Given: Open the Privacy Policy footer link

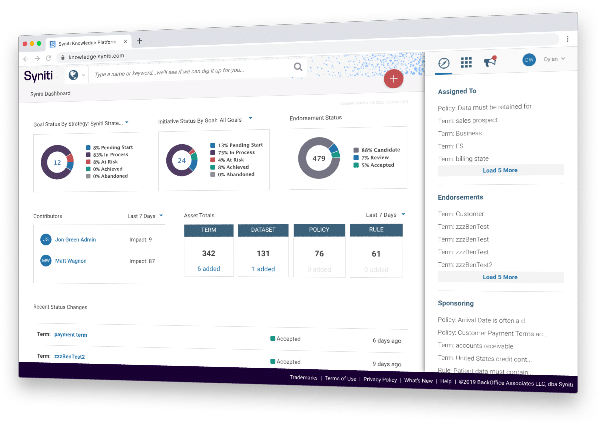Looking at the screenshot, I should point(380,380).
